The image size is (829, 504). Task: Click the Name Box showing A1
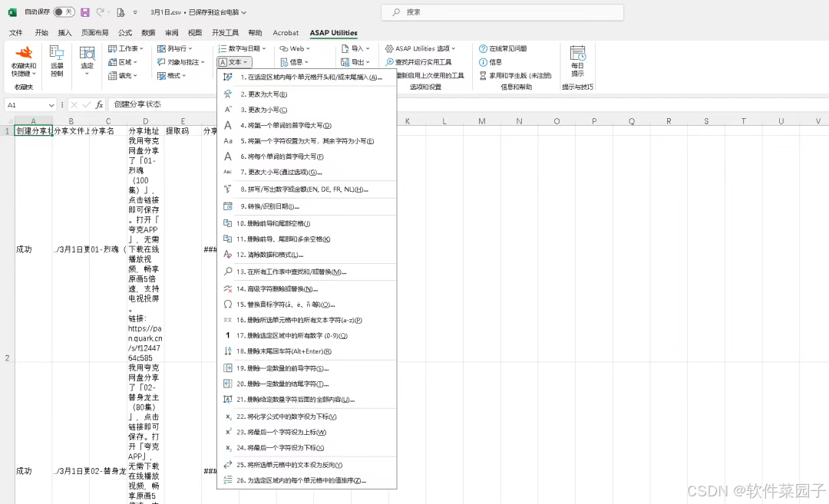click(26, 104)
